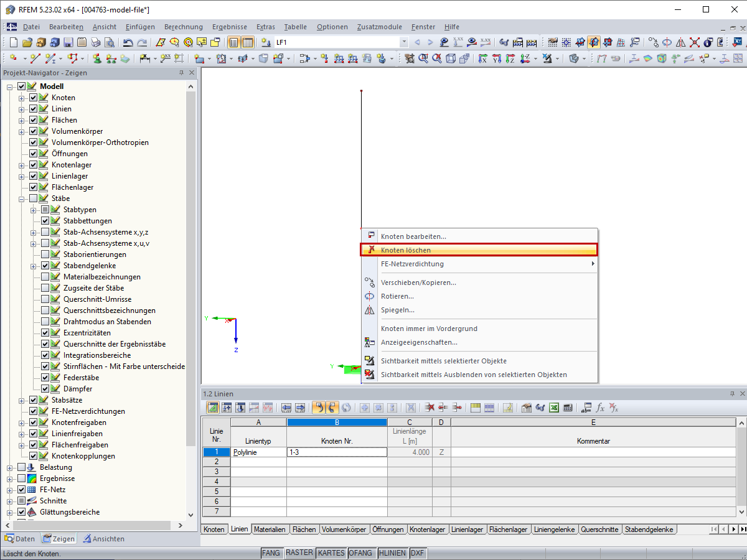Click the next load case arrow
This screenshot has width=747, height=560.
430,42
